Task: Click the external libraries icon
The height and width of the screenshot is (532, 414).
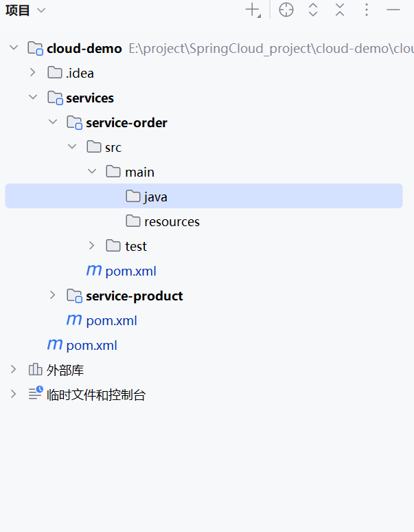Action: (35, 370)
